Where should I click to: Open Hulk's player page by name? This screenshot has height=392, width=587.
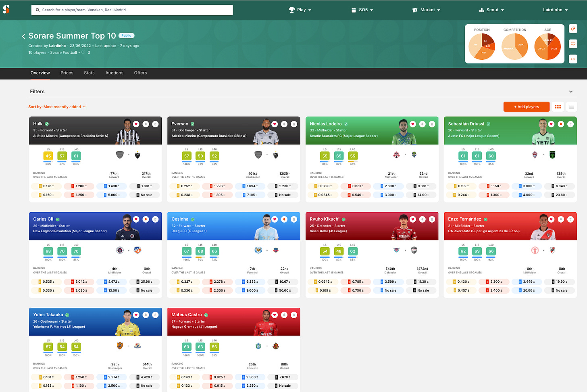point(38,124)
